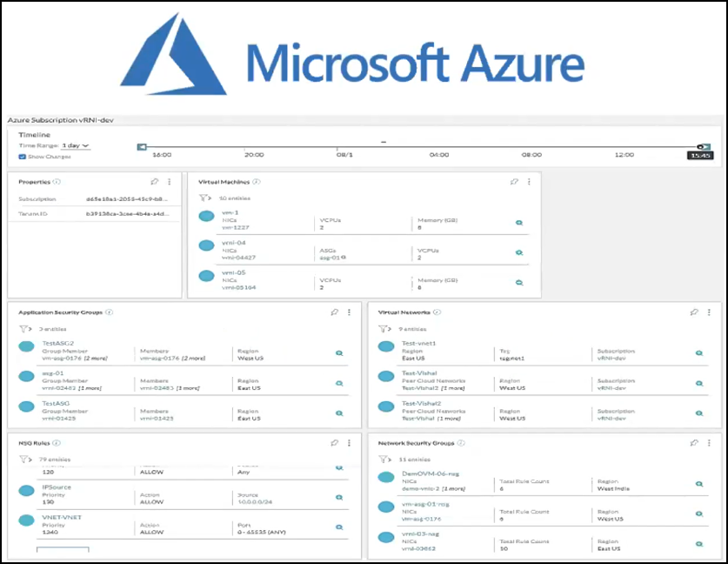728x564 pixels.
Task: Expand the Application Security Groups filter
Action: (25, 329)
